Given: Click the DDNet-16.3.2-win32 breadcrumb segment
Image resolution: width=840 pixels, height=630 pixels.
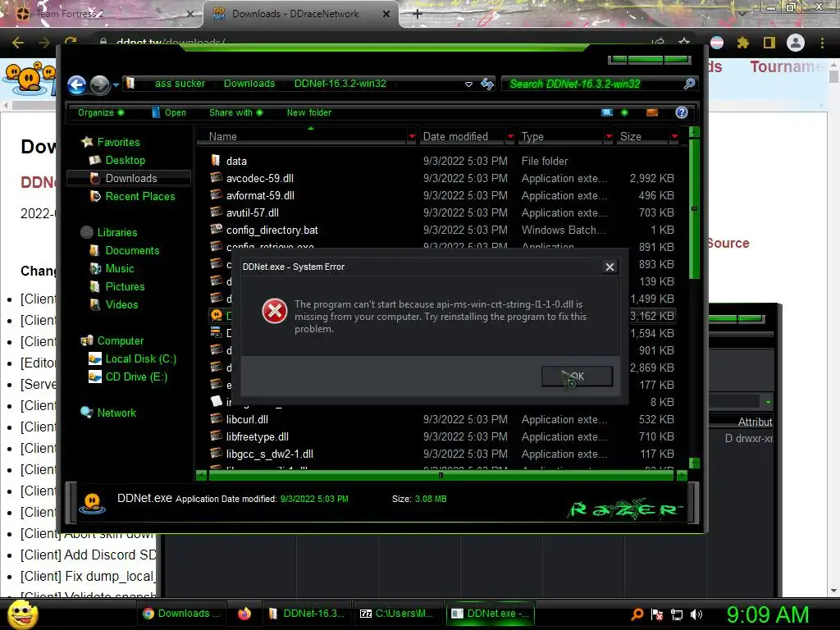Looking at the screenshot, I should 340,84.
